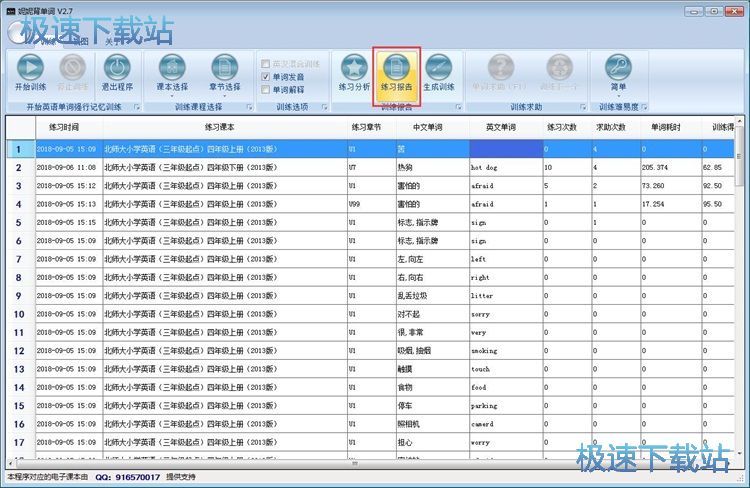Click the 生成训练 pencil icon
750x488 pixels.
439,67
